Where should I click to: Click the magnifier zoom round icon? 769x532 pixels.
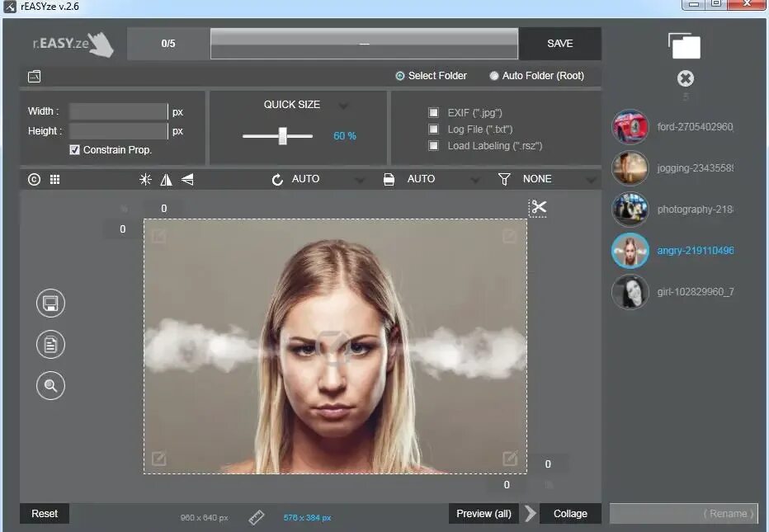pos(50,385)
